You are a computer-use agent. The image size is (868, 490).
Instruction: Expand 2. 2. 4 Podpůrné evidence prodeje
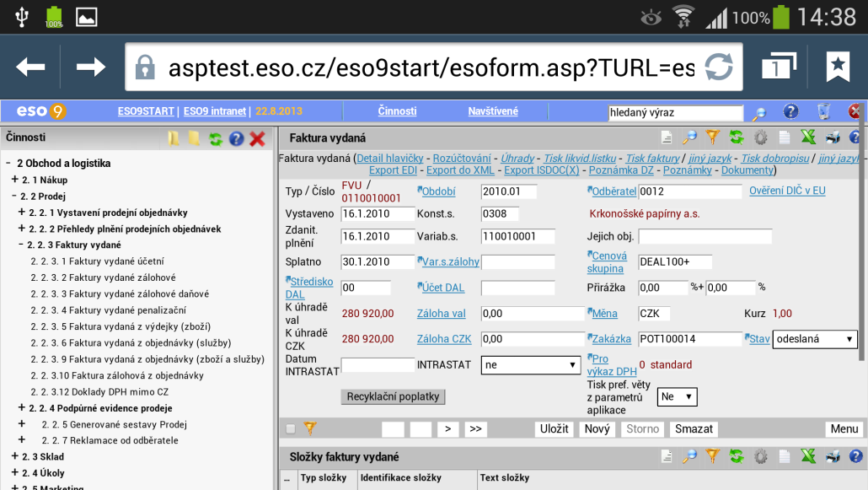(22, 408)
